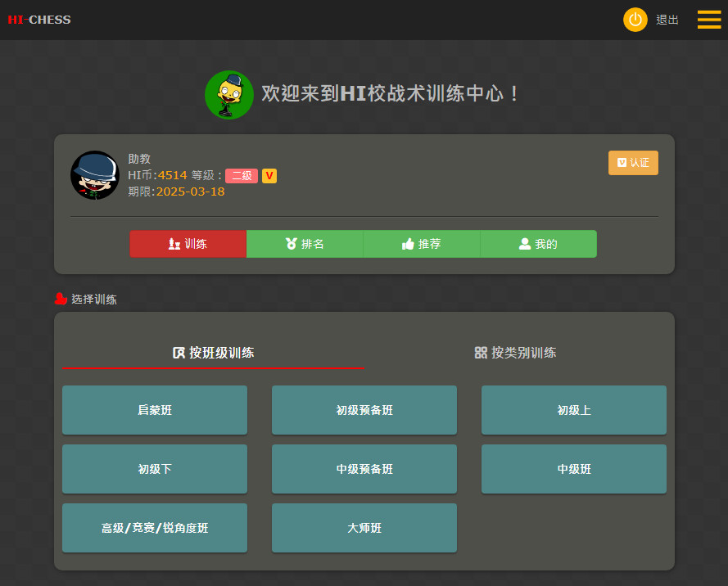Select the 中级预备班 class
Image resolution: width=728 pixels, height=586 pixels.
[364, 469]
